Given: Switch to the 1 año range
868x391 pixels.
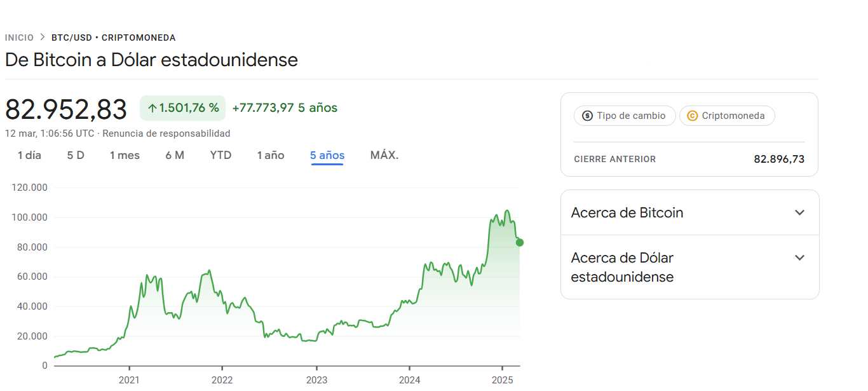Looking at the screenshot, I should tap(271, 154).
